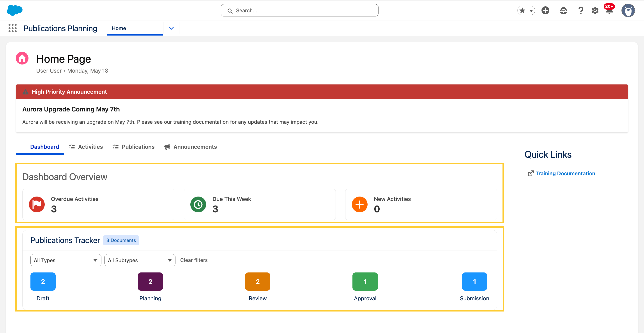Click the external link icon beside Training Documentation

531,173
